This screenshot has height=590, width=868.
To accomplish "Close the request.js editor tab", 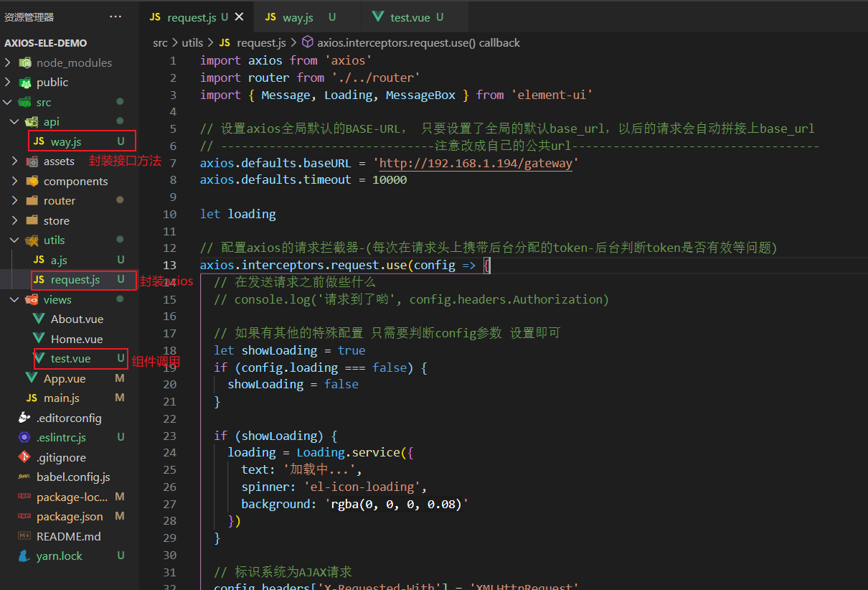I will tap(240, 17).
